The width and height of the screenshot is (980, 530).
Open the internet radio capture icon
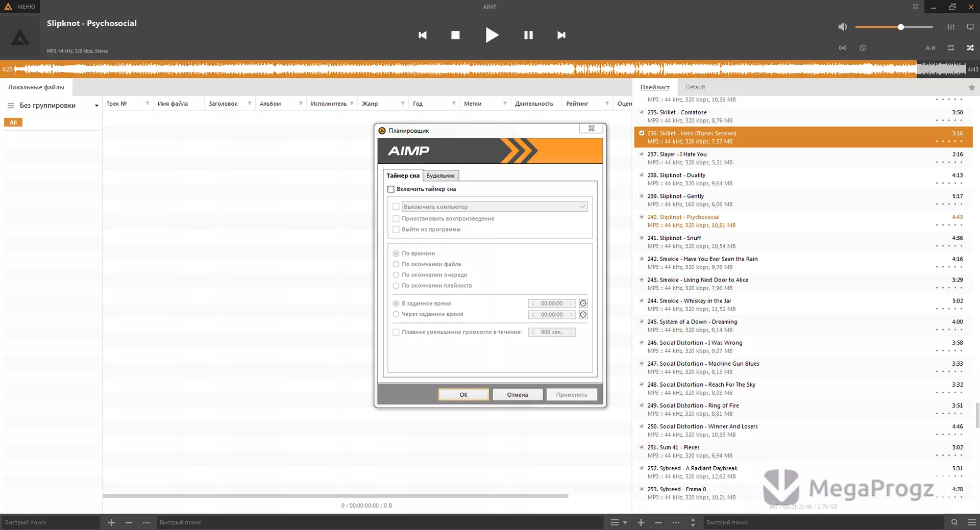843,48
